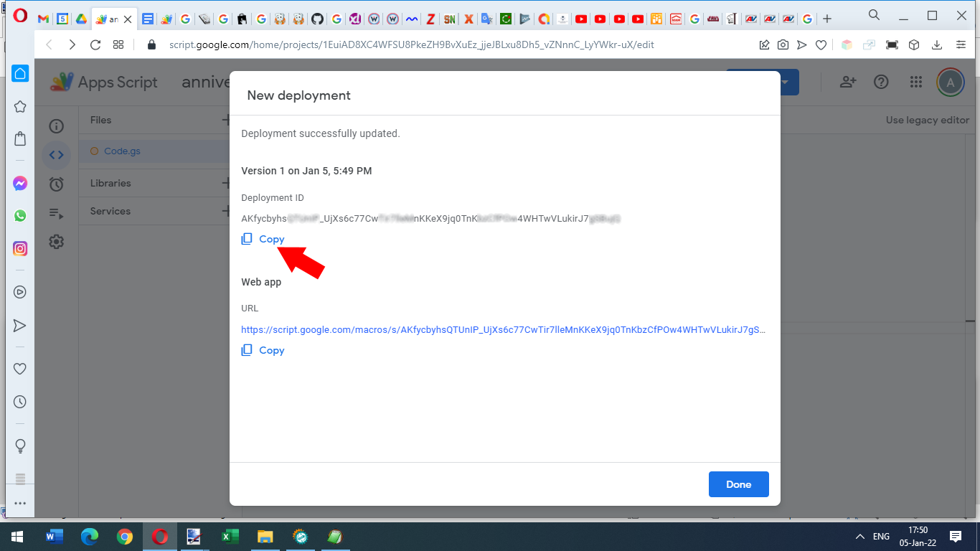Viewport: 980px width, 551px height.
Task: Open Opera start page speed dial
Action: click(x=118, y=44)
